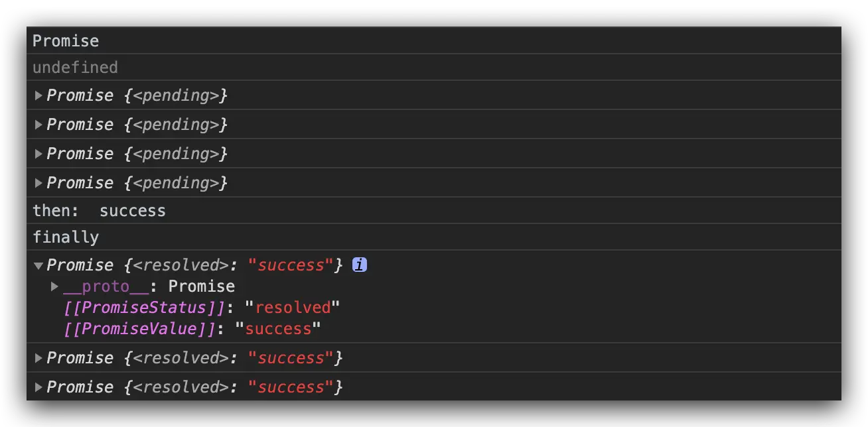Click the [[PromiseValue]] property name
The height and width of the screenshot is (427, 868).
click(140, 329)
